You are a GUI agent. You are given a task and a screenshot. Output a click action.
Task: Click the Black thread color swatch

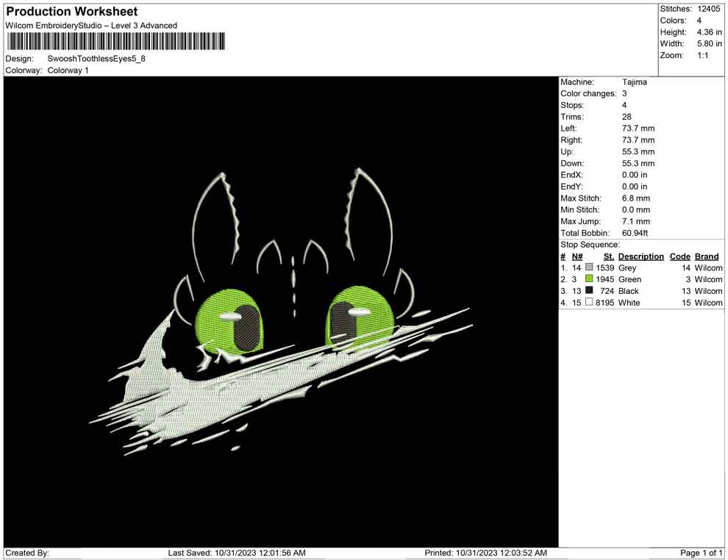coord(589,290)
